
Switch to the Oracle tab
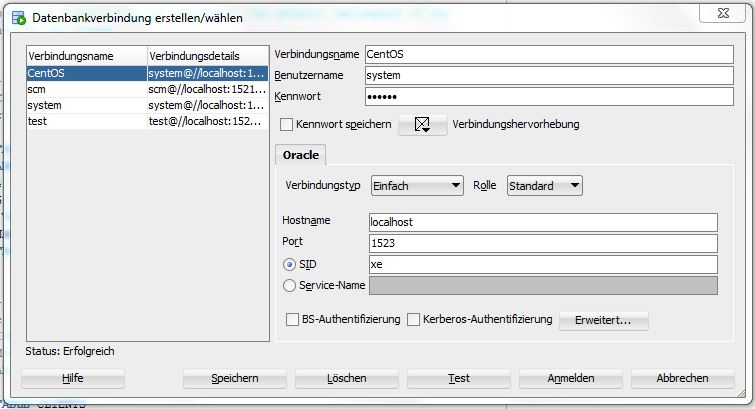click(x=300, y=155)
